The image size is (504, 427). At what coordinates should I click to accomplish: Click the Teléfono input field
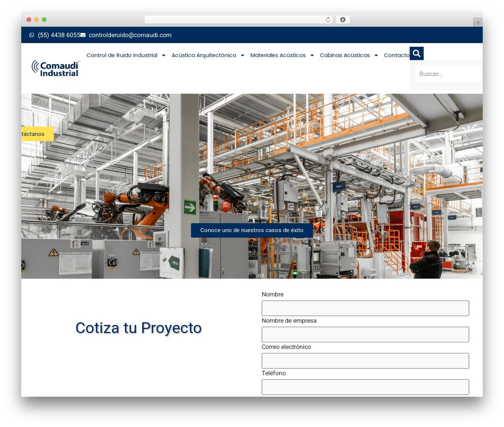(x=365, y=387)
